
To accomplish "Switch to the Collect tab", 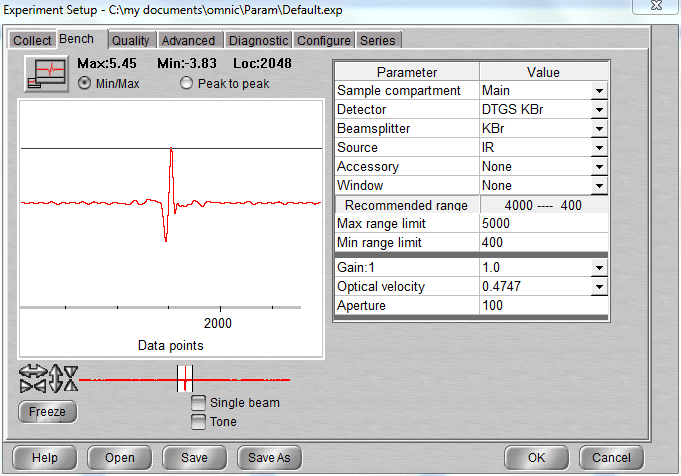I will [x=32, y=40].
